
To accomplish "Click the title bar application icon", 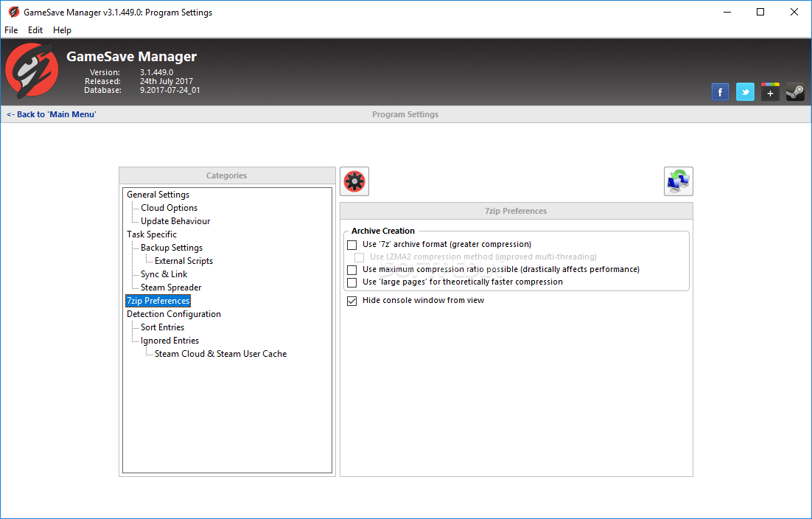I will coord(13,12).
